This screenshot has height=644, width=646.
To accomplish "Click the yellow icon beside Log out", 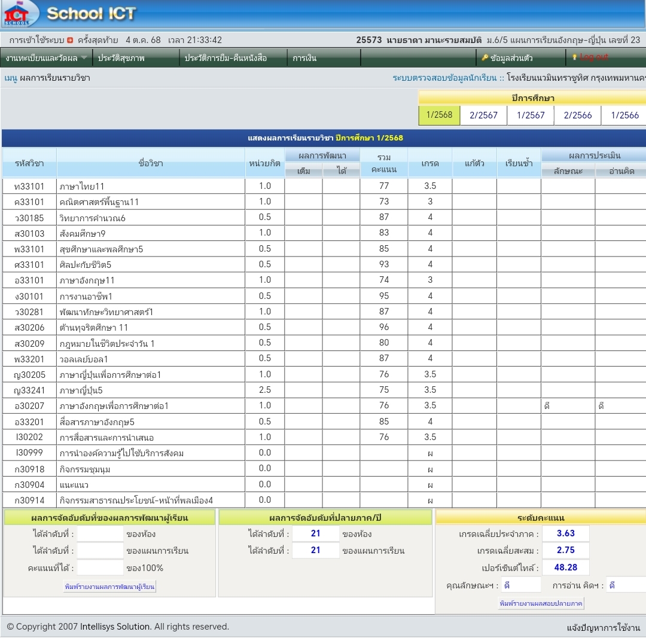I will click(575, 57).
